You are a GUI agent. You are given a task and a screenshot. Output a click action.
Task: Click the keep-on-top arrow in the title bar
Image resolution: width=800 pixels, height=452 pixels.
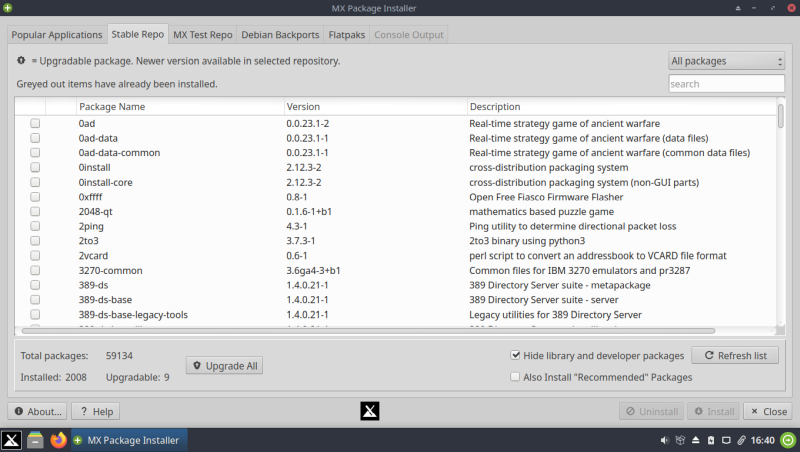pos(738,8)
